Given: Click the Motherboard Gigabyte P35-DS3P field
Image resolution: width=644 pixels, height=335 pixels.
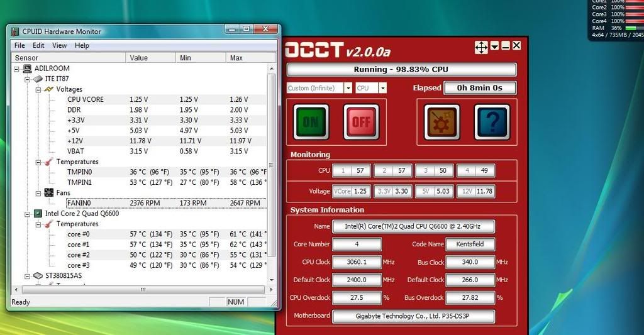Looking at the screenshot, I should [x=413, y=316].
